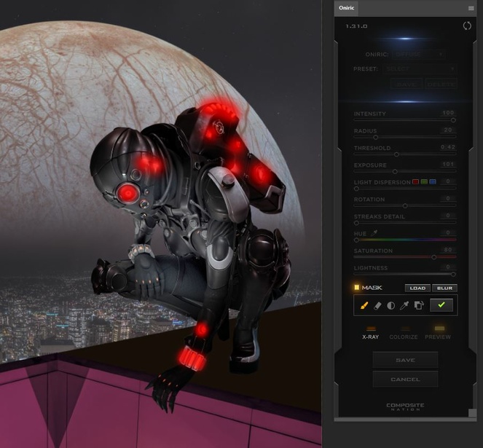Select the mask eraser tool
This screenshot has width=483, height=448.
(377, 306)
